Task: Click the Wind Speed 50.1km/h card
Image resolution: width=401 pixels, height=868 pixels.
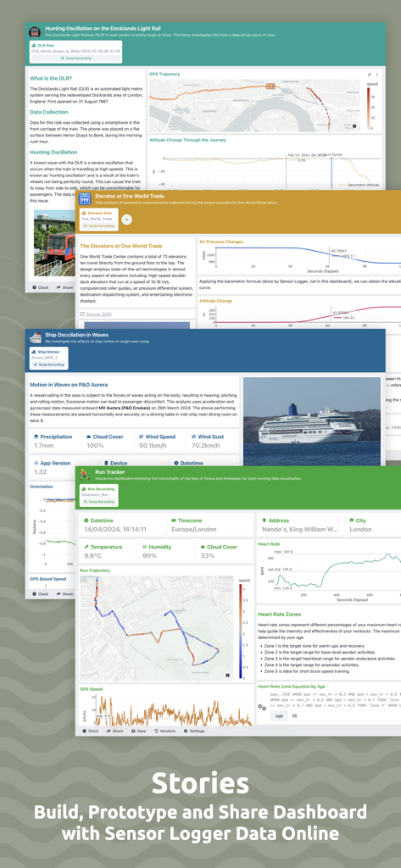Action: pos(160,441)
